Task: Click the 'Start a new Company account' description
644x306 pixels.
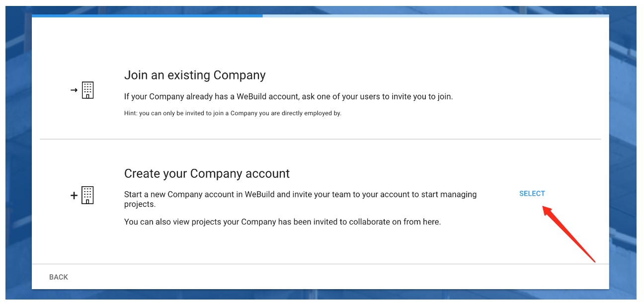Action: [300, 199]
